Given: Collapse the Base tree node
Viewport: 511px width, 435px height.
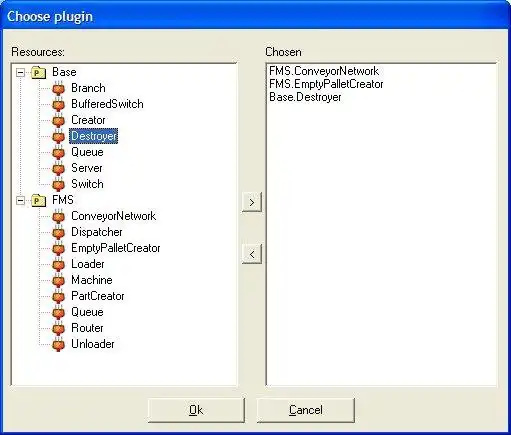Looking at the screenshot, I should pos(21,72).
